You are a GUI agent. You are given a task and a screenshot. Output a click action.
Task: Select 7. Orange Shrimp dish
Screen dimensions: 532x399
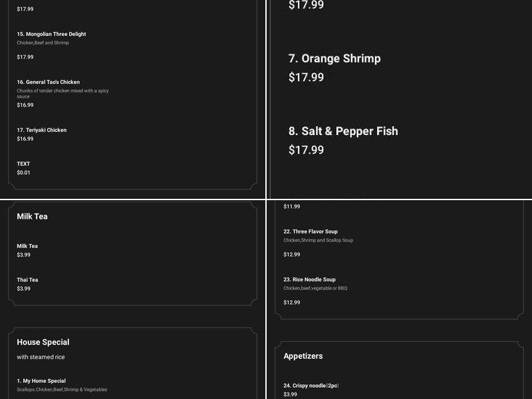pyautogui.click(x=334, y=59)
